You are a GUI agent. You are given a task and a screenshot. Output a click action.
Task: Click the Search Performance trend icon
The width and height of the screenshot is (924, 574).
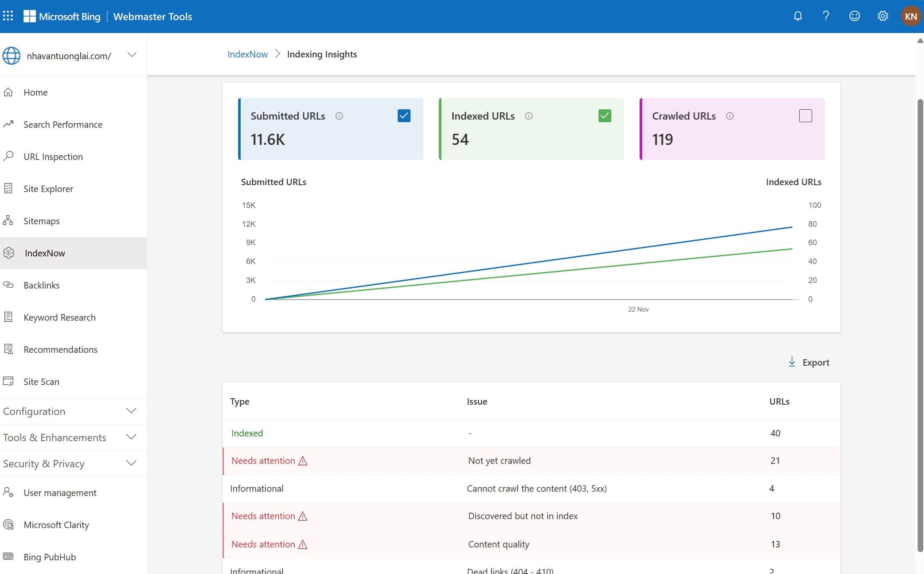tap(8, 124)
